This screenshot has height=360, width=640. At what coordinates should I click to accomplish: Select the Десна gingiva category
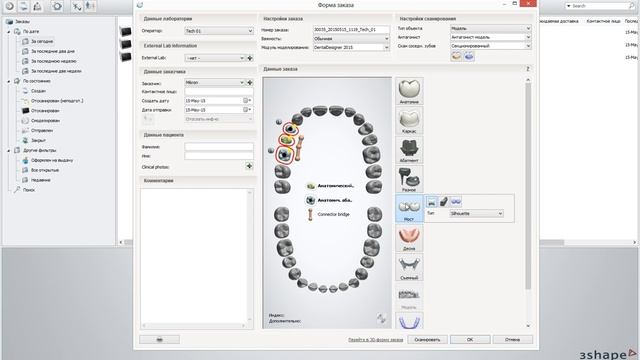pyautogui.click(x=409, y=238)
